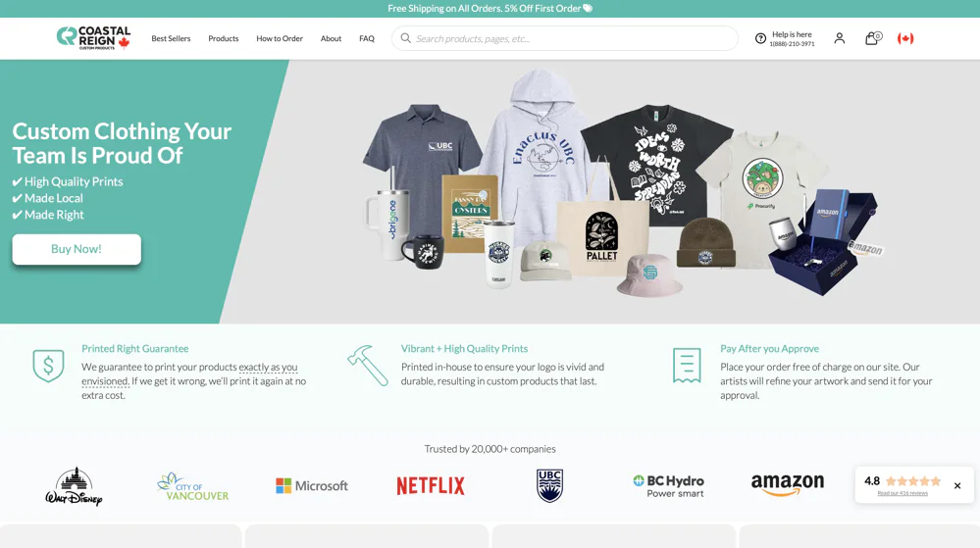
Task: Click the Walt Disney logo
Action: (x=74, y=486)
